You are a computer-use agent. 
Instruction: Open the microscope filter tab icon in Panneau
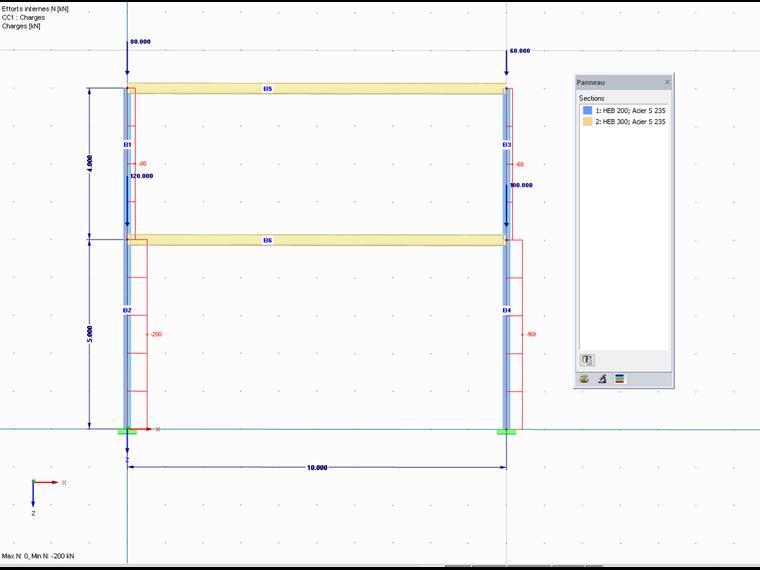(602, 379)
